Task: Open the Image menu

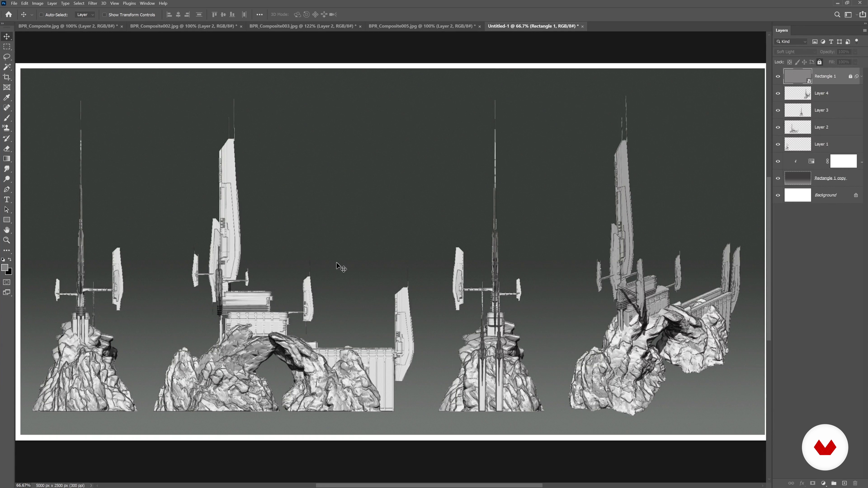Action: (37, 3)
